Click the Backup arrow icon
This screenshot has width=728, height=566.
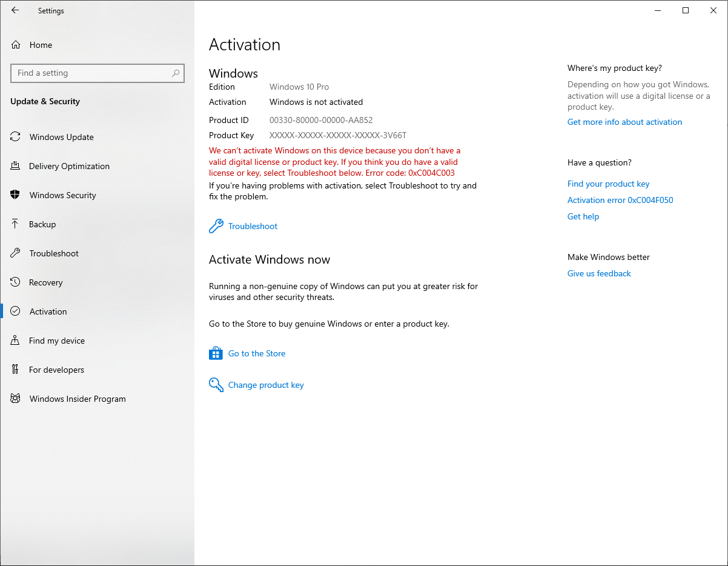point(16,224)
